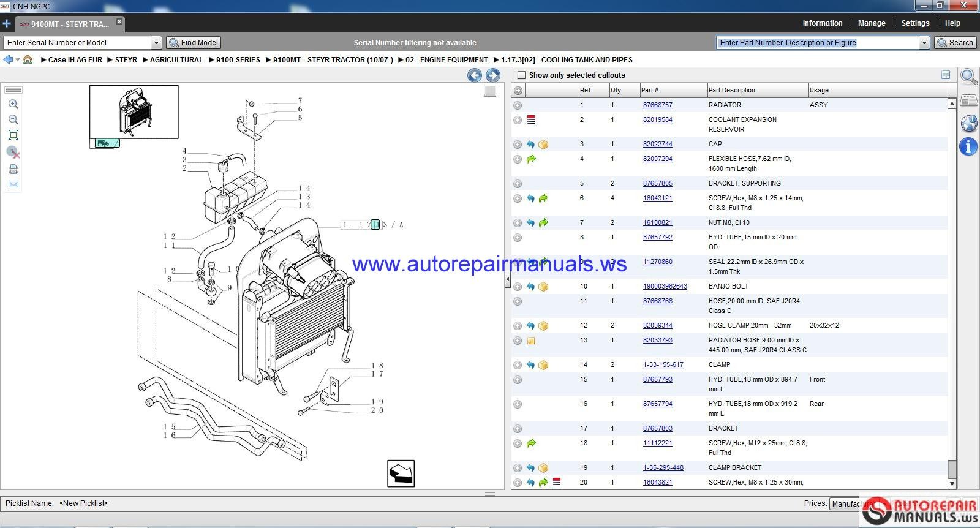Open the search panel from the right sidebar
Screen dimensions: 980x528
coord(969,77)
